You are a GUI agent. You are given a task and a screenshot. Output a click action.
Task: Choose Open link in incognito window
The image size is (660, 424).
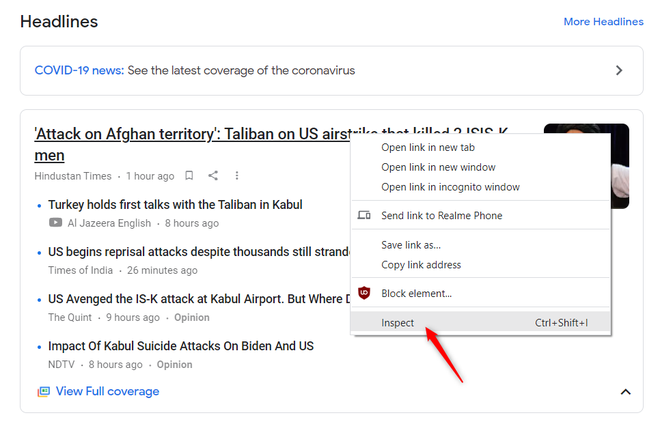(450, 187)
